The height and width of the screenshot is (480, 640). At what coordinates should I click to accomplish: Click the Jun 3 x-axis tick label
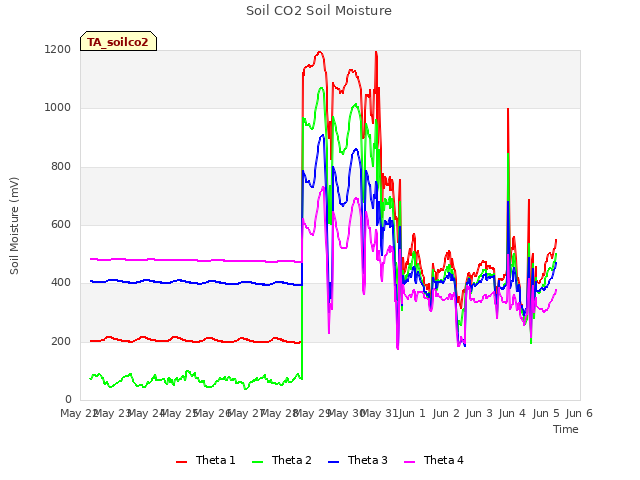coord(479,413)
